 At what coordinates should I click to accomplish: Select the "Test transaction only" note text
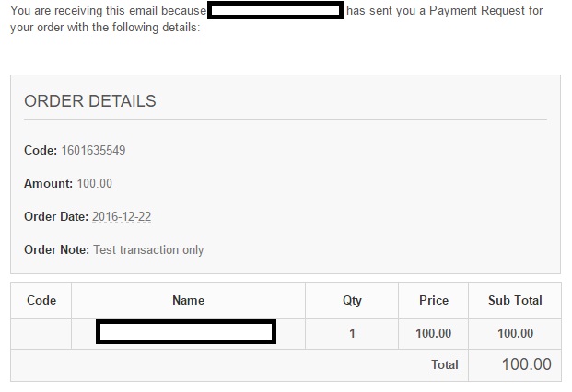click(148, 249)
